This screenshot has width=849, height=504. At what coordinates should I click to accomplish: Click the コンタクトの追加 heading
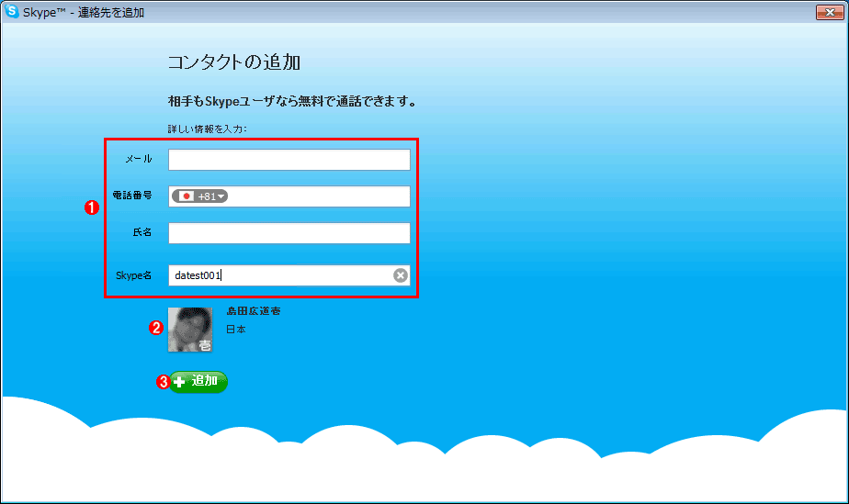[x=234, y=62]
